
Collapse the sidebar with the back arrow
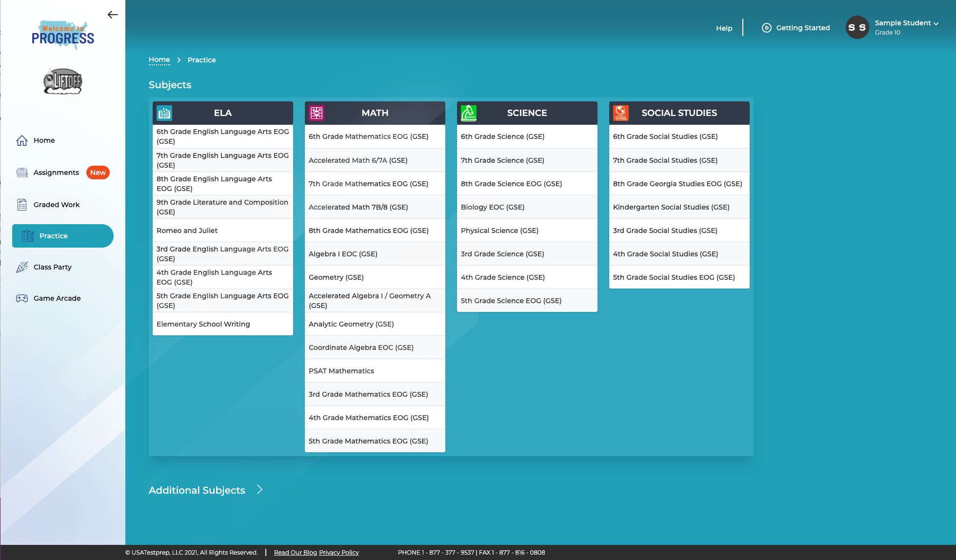coord(113,15)
